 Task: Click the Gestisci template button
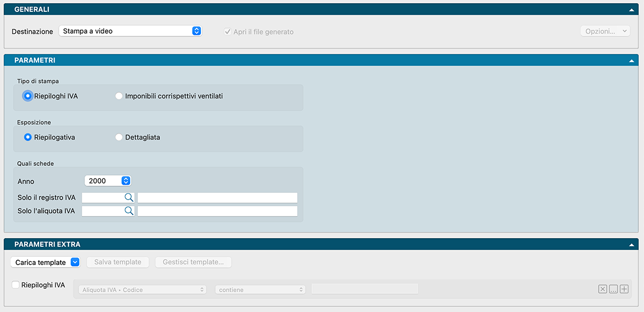193,262
